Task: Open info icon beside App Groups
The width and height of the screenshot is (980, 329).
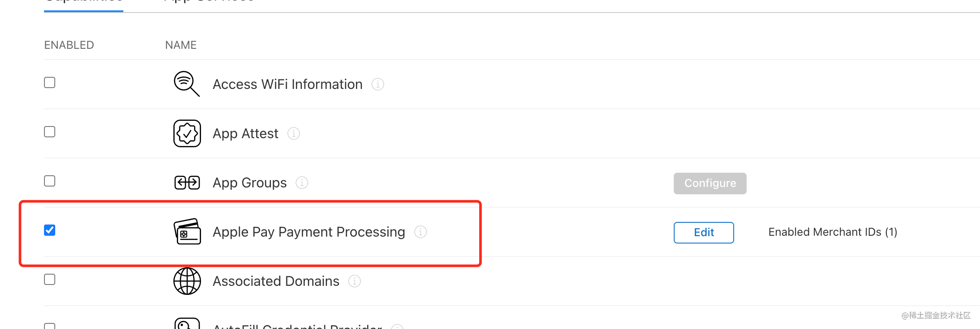Action: [302, 183]
